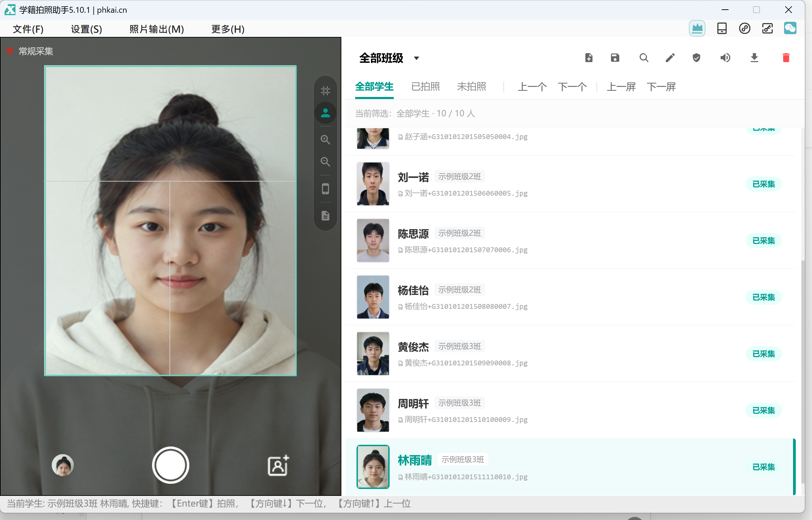Open the crown VIP membership icon
The image size is (812, 520).
[697, 29]
